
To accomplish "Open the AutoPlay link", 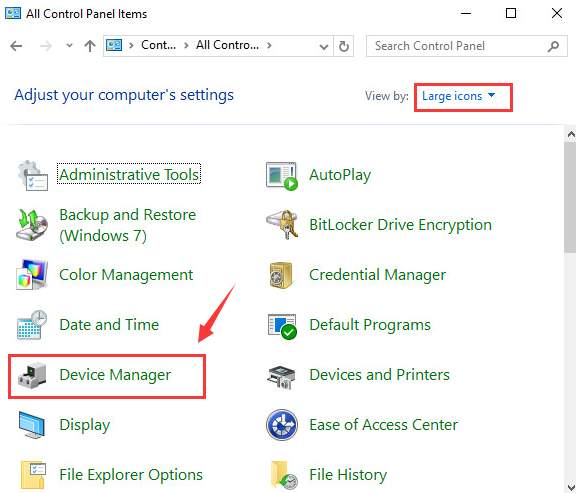I will point(340,175).
